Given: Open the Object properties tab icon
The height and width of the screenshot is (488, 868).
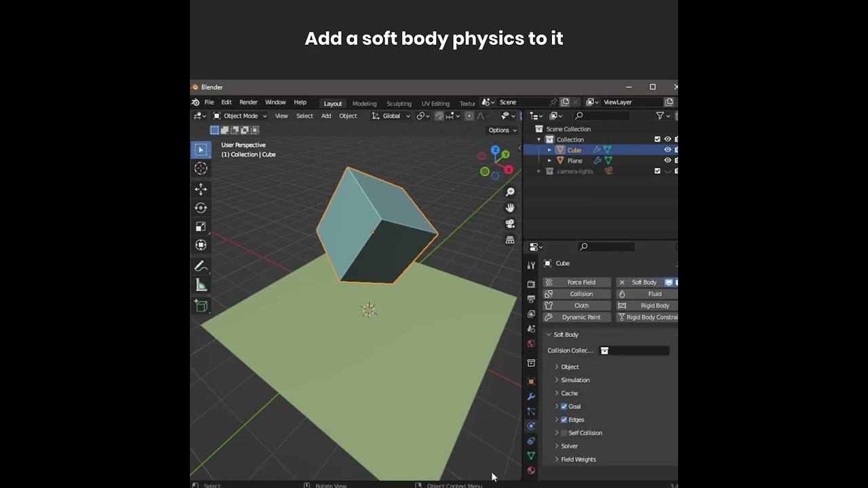Looking at the screenshot, I should pos(531,382).
